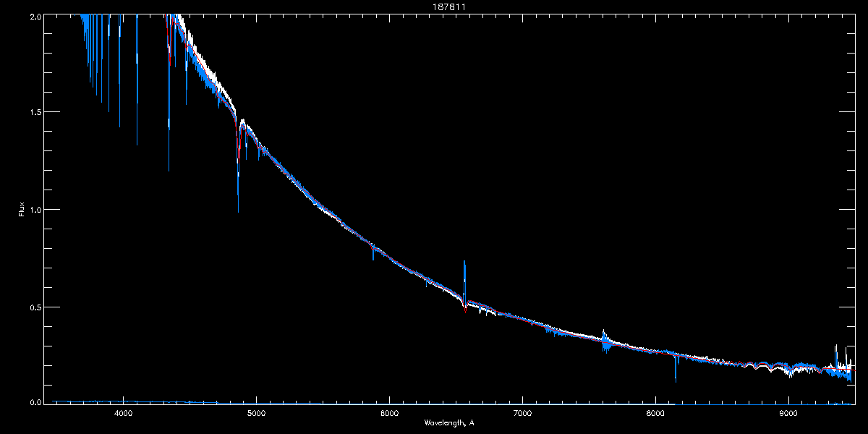868x434 pixels.
Task: Select the 9000 x-axis tick label
Action: pos(788,414)
